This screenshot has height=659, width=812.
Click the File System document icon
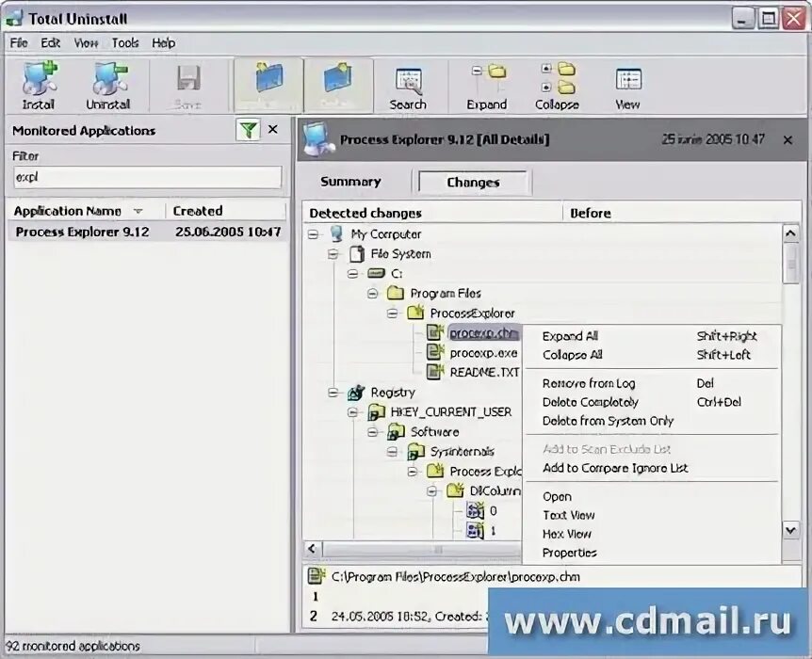[x=356, y=253]
